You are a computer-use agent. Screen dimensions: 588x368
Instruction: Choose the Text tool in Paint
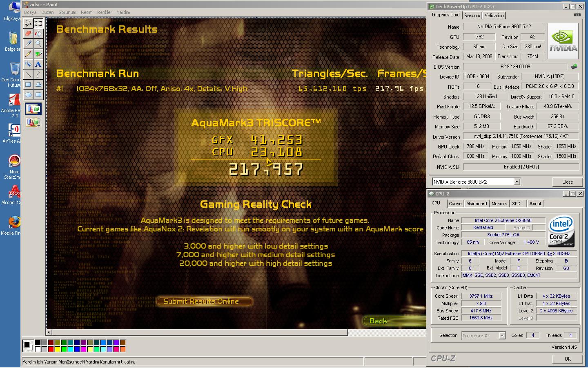[x=38, y=64]
